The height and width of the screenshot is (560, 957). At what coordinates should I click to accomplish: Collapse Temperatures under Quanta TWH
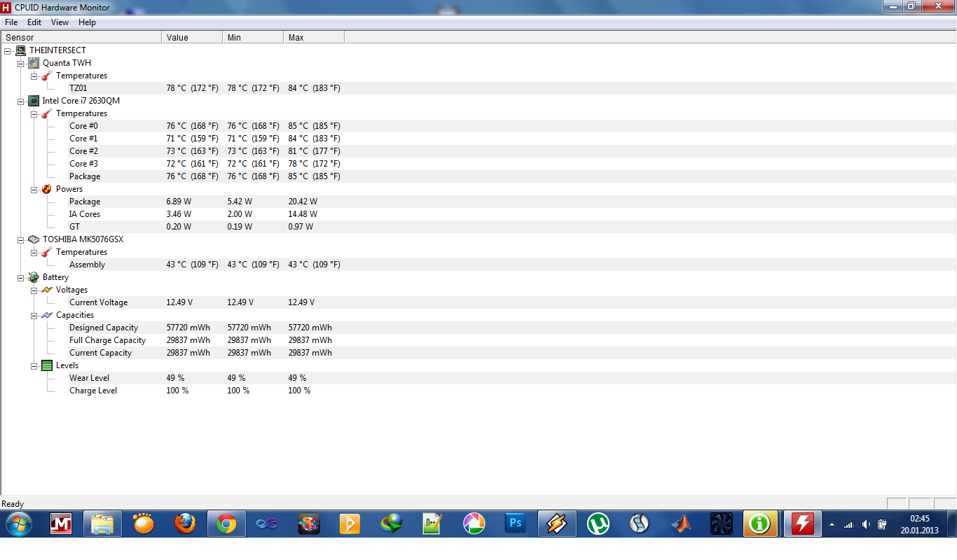click(34, 76)
